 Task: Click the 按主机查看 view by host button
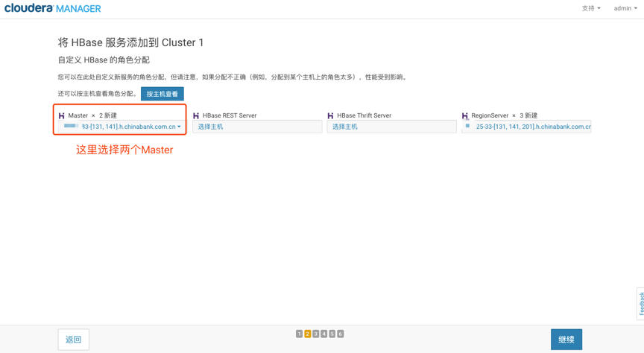tap(162, 94)
